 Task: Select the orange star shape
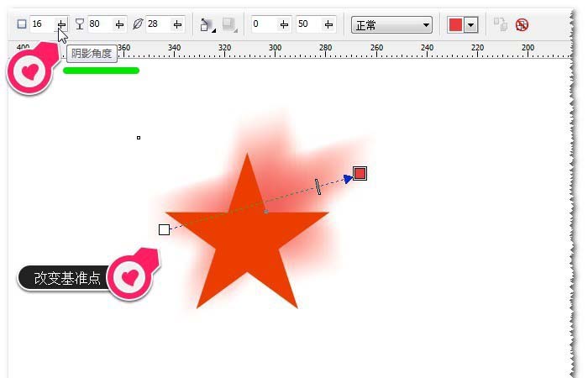pos(247,240)
